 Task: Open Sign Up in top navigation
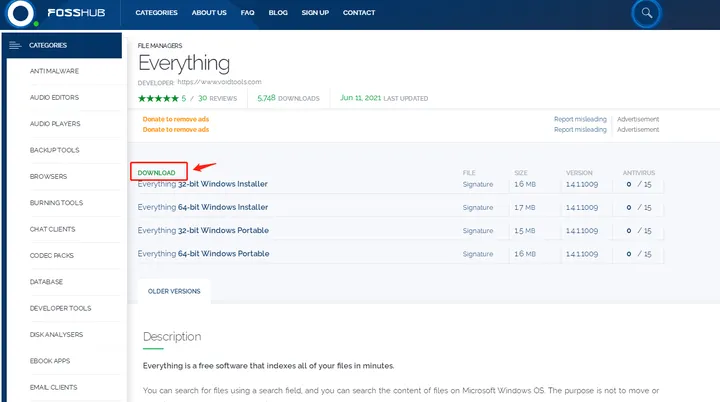[x=315, y=13]
